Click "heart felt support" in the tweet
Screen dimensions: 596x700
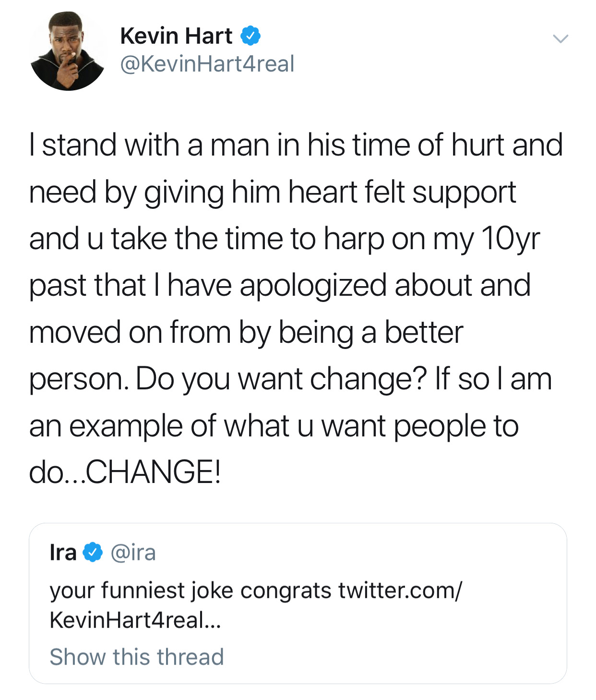[402, 192]
